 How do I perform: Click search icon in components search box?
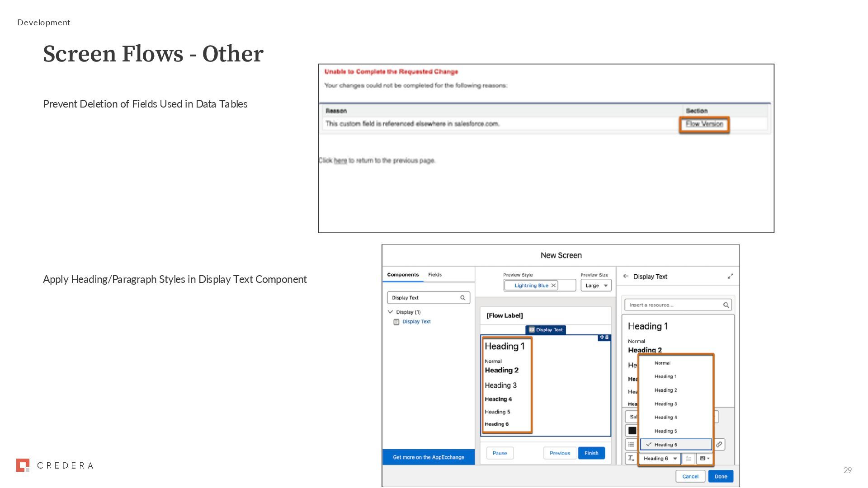(462, 298)
